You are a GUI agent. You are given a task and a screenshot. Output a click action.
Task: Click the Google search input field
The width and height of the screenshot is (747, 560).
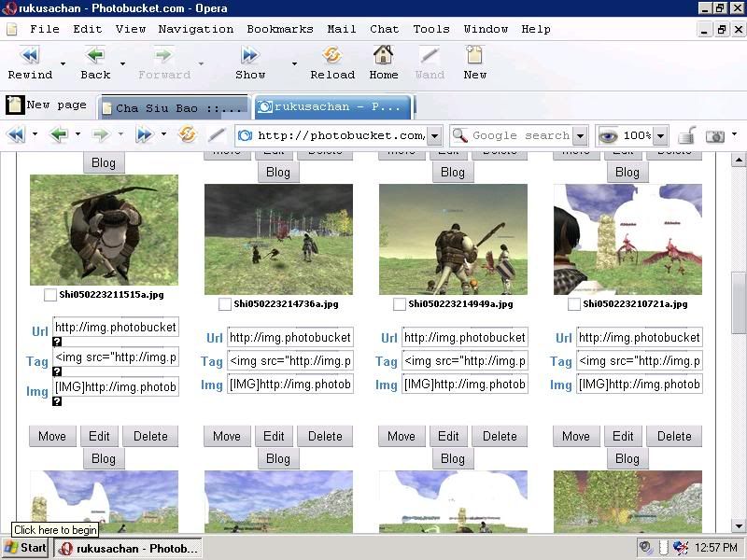[522, 135]
